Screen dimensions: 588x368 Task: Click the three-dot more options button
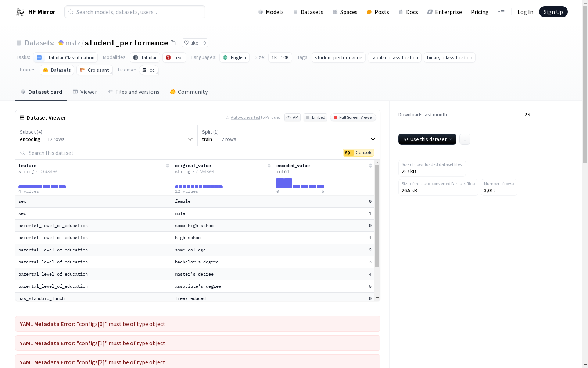(x=465, y=139)
